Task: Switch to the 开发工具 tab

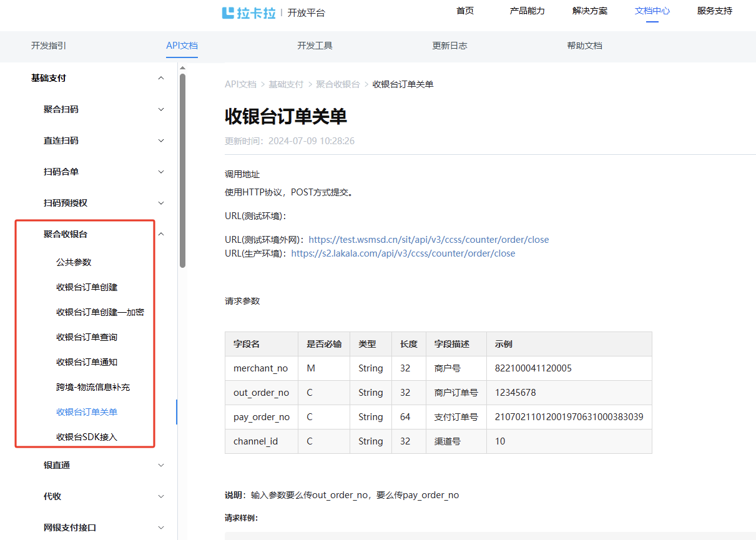Action: [315, 46]
